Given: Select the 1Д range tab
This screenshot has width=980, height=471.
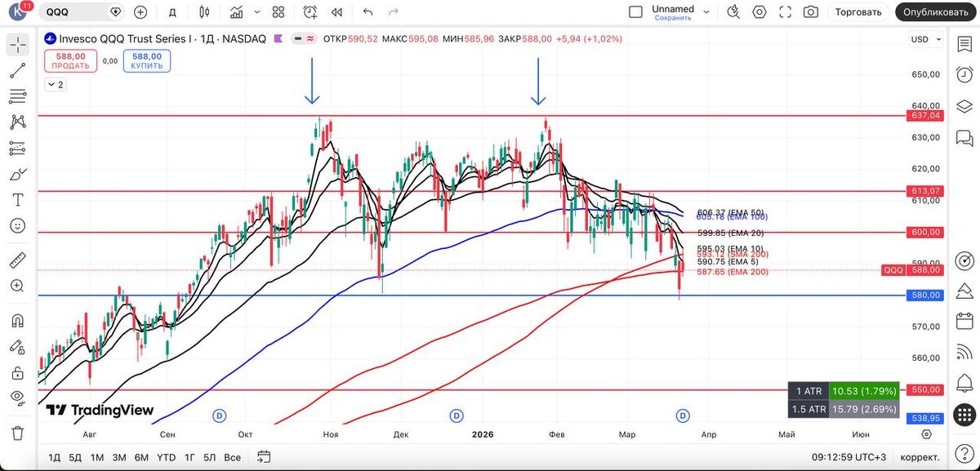Looking at the screenshot, I should pos(55,457).
